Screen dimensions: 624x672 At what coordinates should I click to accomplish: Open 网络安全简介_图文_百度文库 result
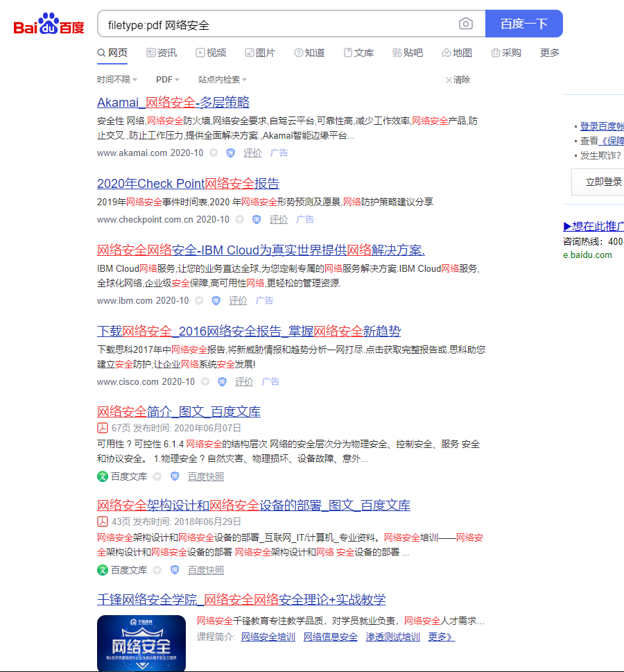[x=179, y=411]
